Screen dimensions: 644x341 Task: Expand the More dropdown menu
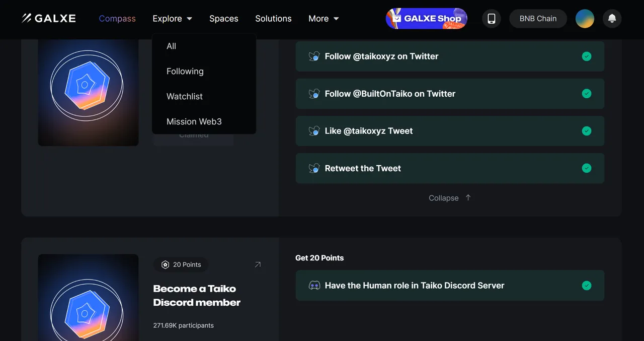pyautogui.click(x=324, y=19)
